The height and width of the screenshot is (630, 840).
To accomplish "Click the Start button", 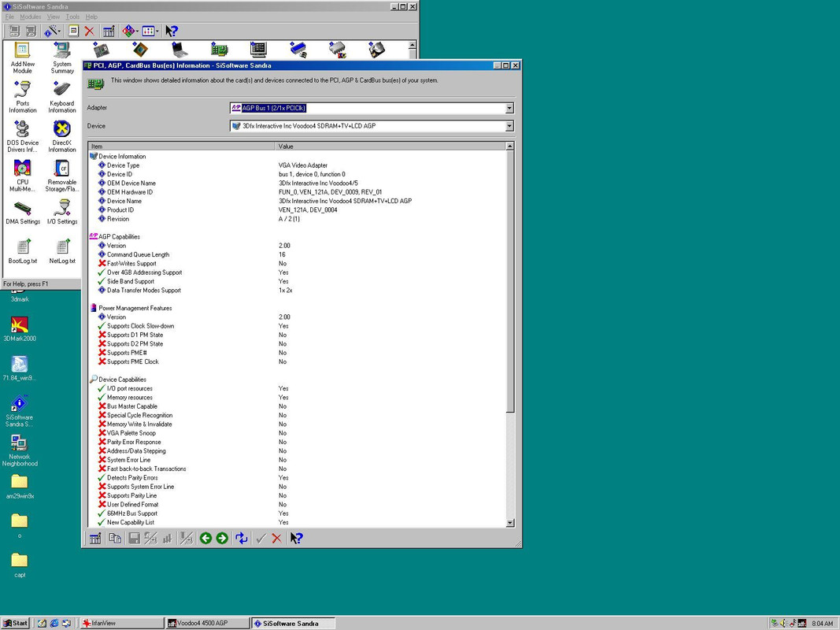I will pyautogui.click(x=16, y=623).
